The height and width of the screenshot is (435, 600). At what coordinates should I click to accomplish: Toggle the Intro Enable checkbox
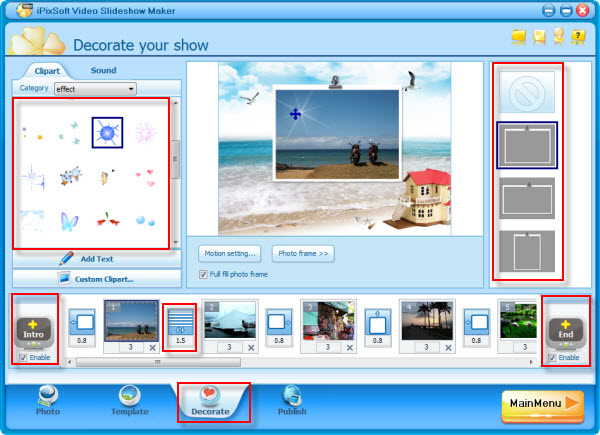[24, 357]
